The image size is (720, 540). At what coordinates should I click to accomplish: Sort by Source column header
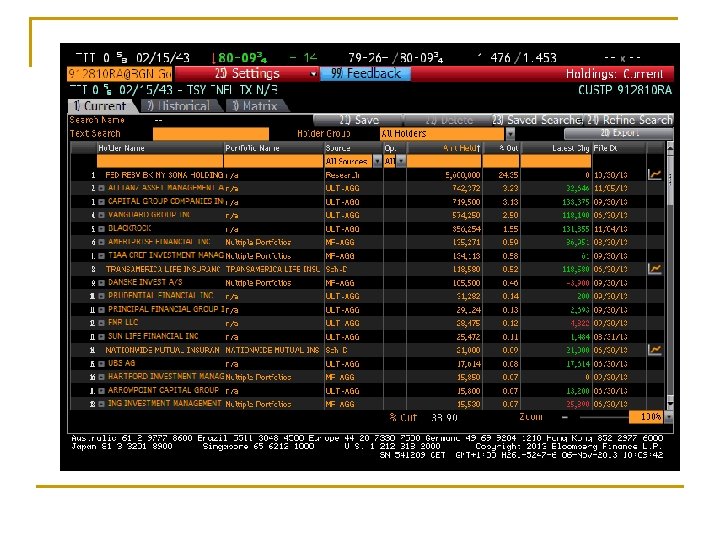coord(354,148)
